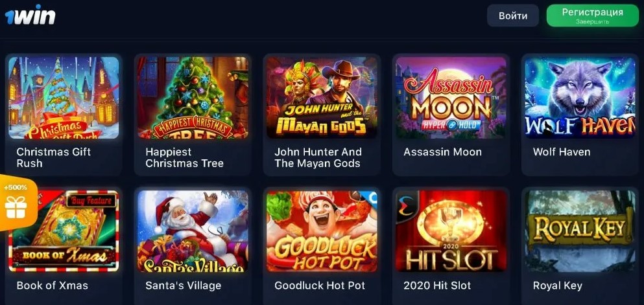Click the 1win logo
The width and height of the screenshot is (644, 305).
tap(30, 15)
